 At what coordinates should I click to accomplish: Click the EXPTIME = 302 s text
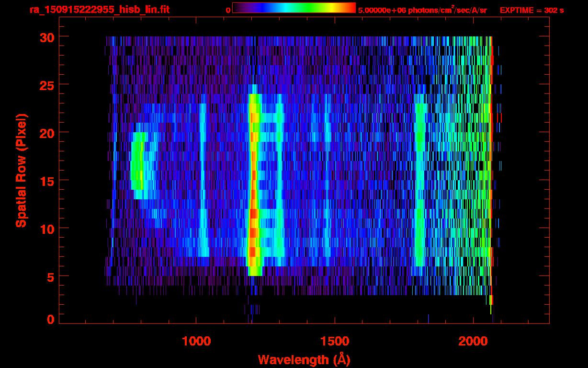click(531, 10)
